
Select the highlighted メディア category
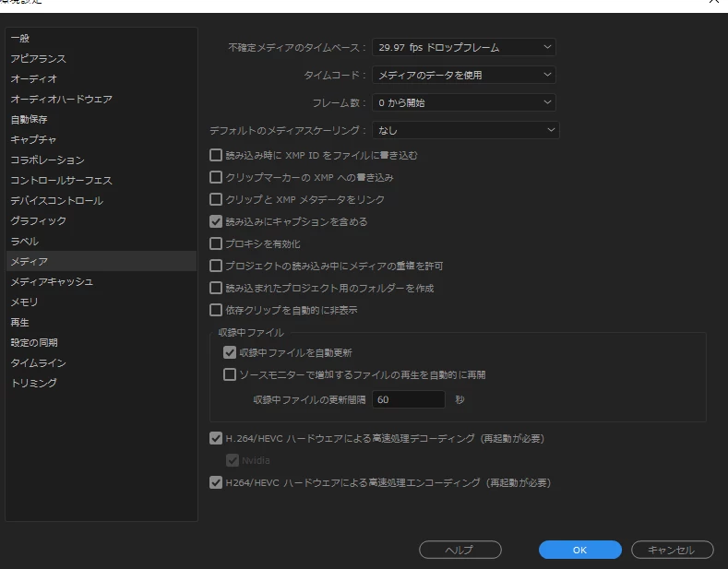[101, 261]
